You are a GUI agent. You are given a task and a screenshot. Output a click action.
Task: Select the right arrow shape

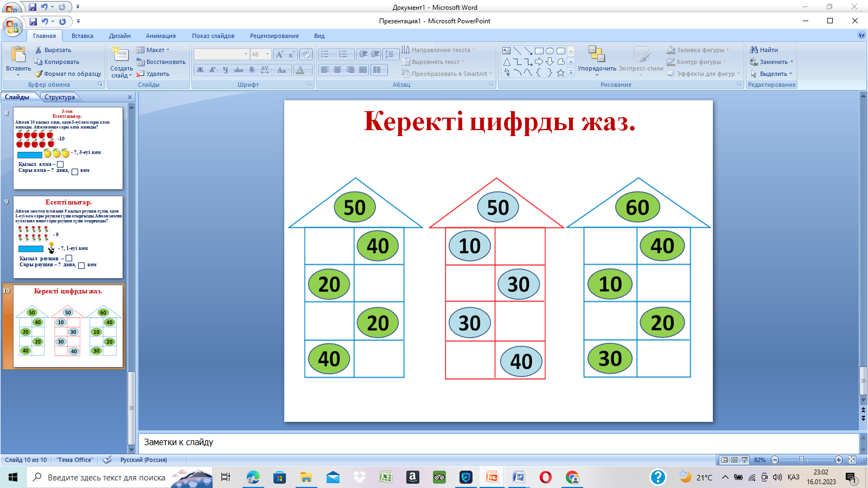(539, 62)
